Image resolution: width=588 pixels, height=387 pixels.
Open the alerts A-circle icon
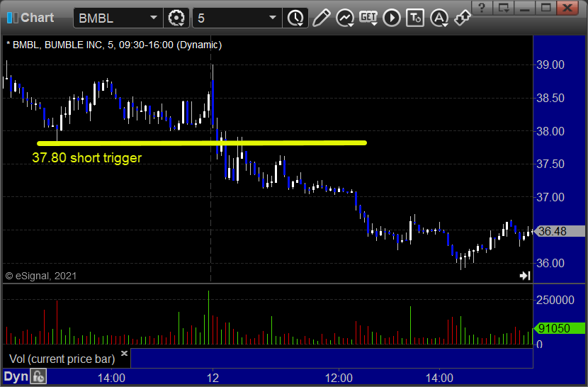point(439,18)
